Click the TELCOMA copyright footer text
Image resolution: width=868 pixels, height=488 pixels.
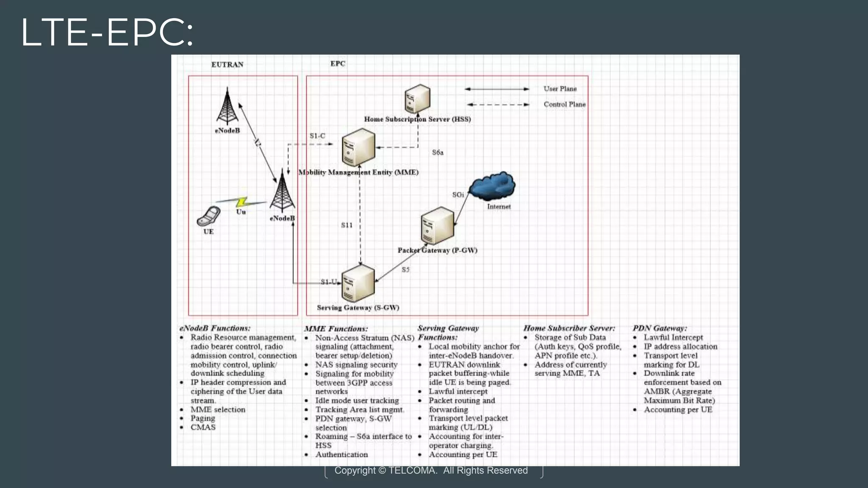coord(431,471)
